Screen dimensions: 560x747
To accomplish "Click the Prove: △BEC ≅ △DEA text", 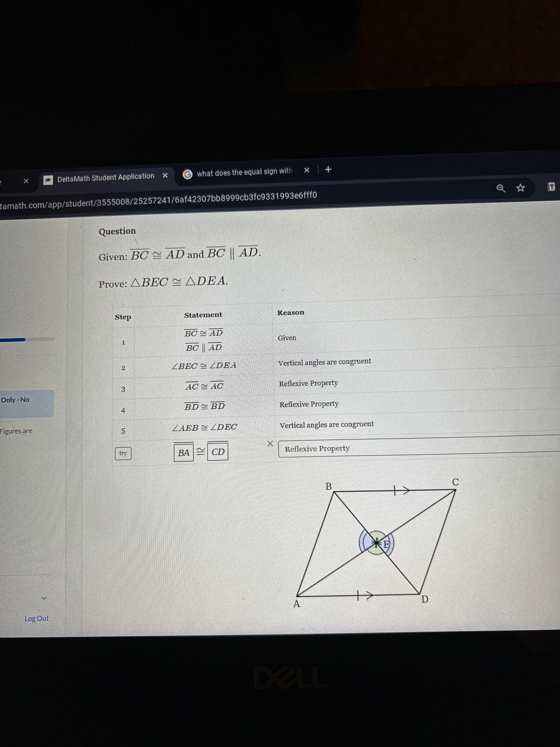I will [163, 282].
